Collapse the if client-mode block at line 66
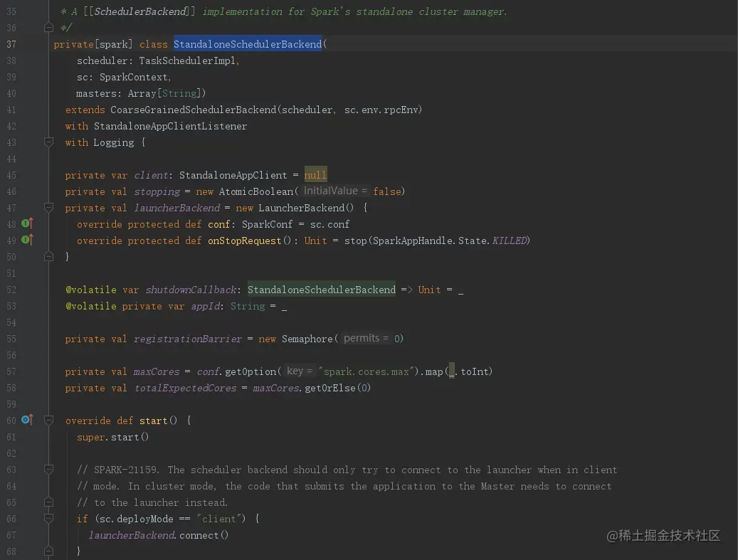Screen dimensions: 738x560 pos(48,518)
